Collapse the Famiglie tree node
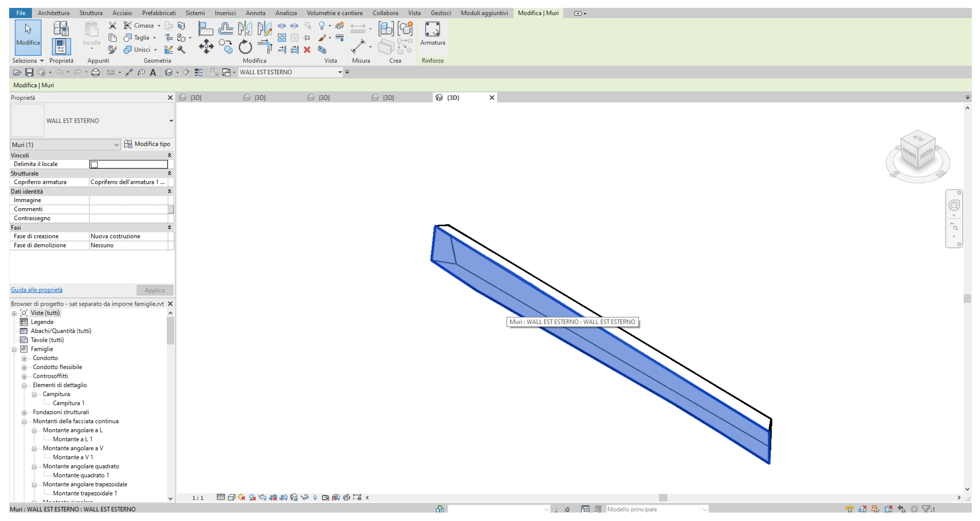 14,349
